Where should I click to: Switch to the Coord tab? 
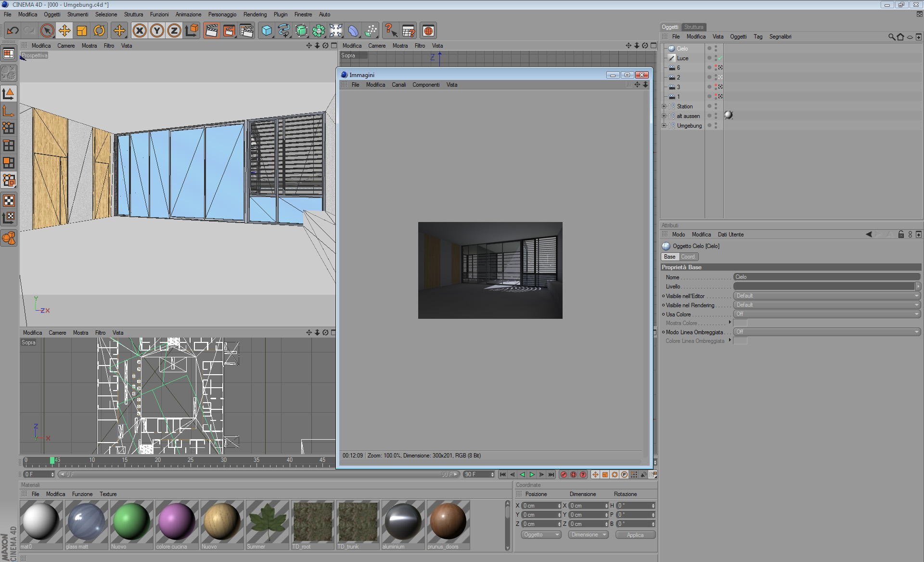pyautogui.click(x=688, y=257)
